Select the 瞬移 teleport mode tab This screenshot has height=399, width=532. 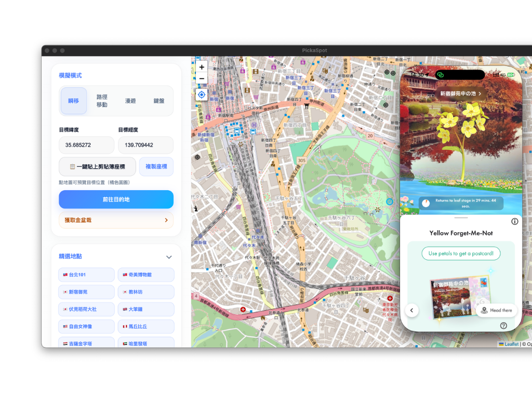click(74, 101)
